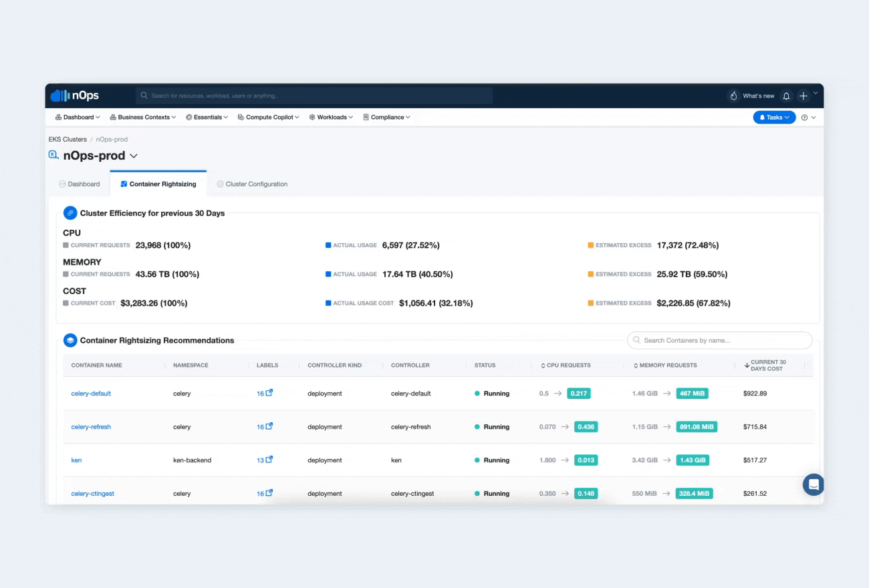Open the celery-refresh container link

pos(91,427)
